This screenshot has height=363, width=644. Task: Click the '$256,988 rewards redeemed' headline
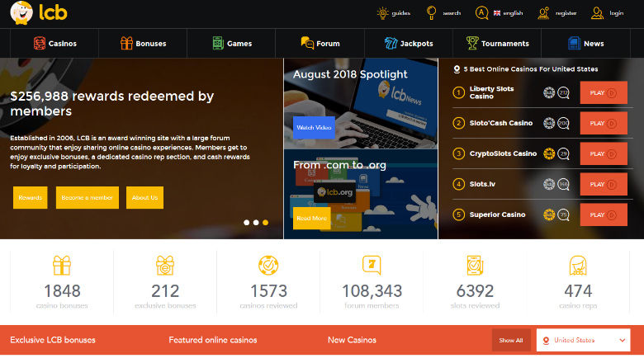click(111, 103)
